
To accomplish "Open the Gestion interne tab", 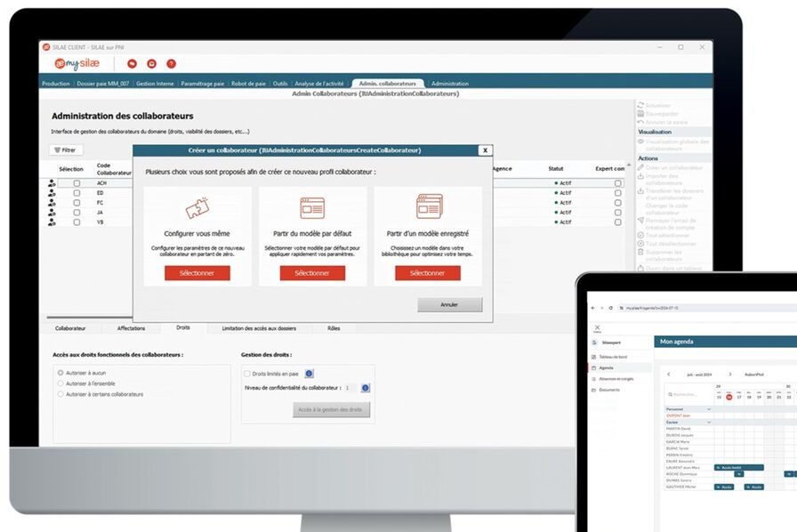I will 155,84.
